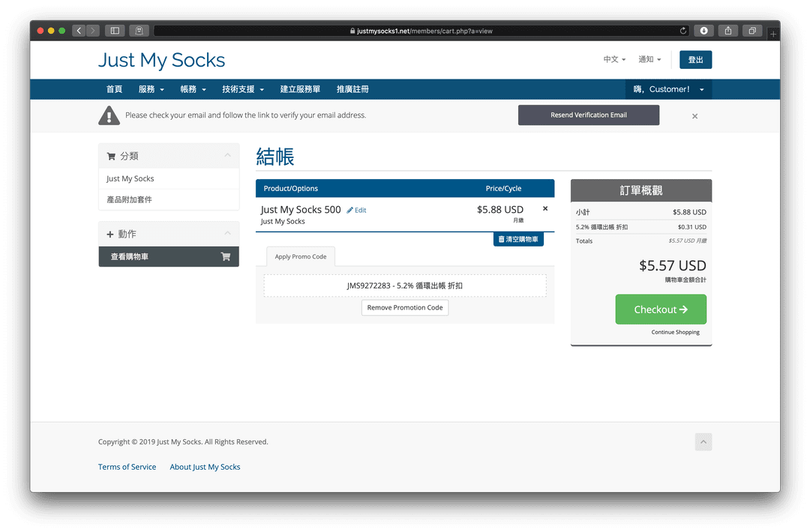The width and height of the screenshot is (810, 532).
Task: Click the browser address bar
Action: coord(421,31)
